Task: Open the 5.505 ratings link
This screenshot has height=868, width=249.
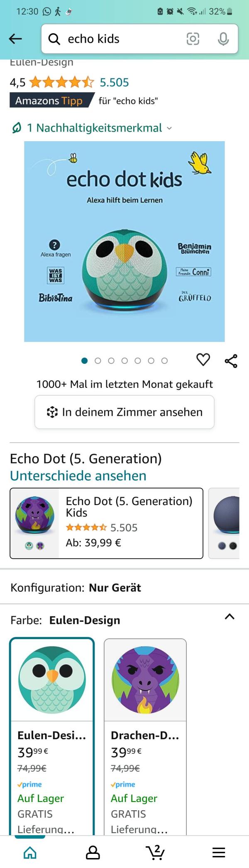Action: (114, 82)
